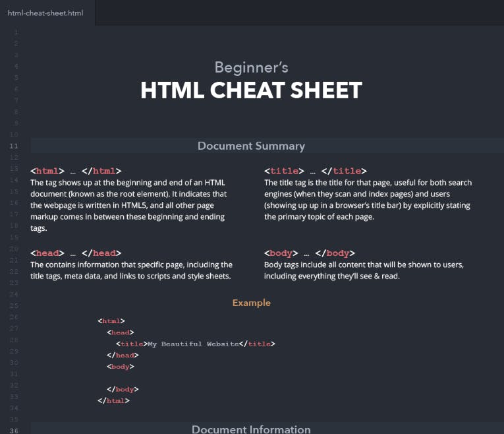
Task: Click the Beginner's subtitle text
Action: click(x=252, y=67)
